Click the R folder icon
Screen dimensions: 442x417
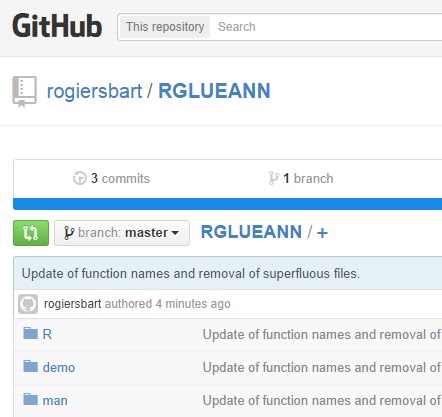31,333
